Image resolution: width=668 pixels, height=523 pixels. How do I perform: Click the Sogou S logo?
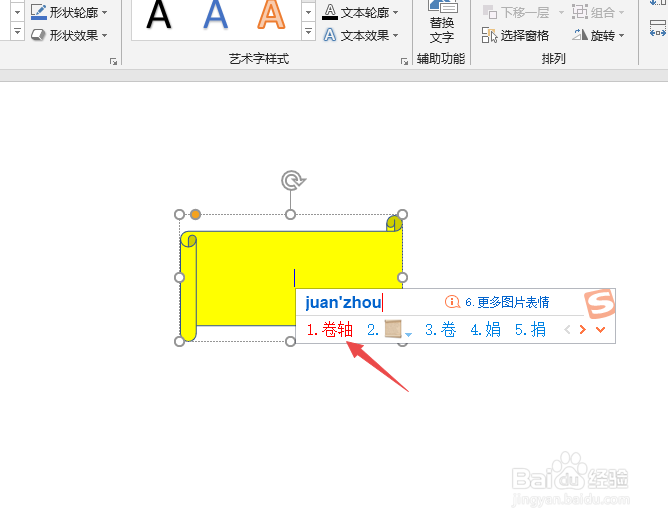pyautogui.click(x=599, y=304)
